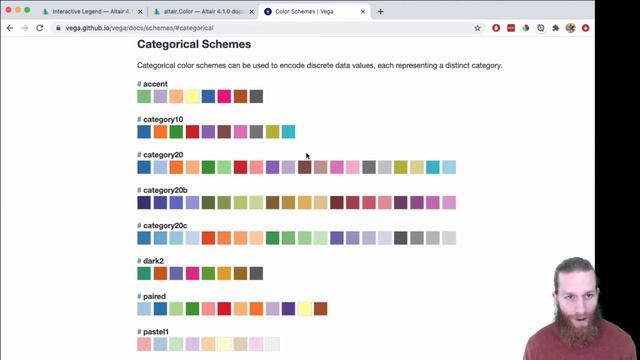Go back using the browser back arrow

tap(10, 28)
